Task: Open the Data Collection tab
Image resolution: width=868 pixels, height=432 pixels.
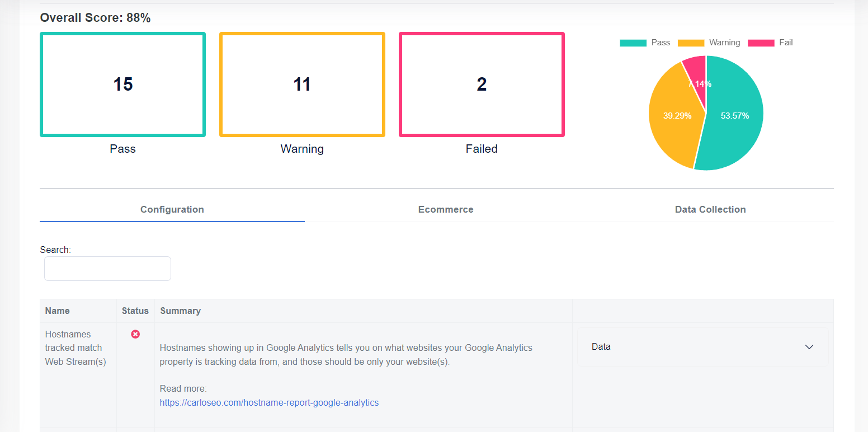Action: pos(710,209)
